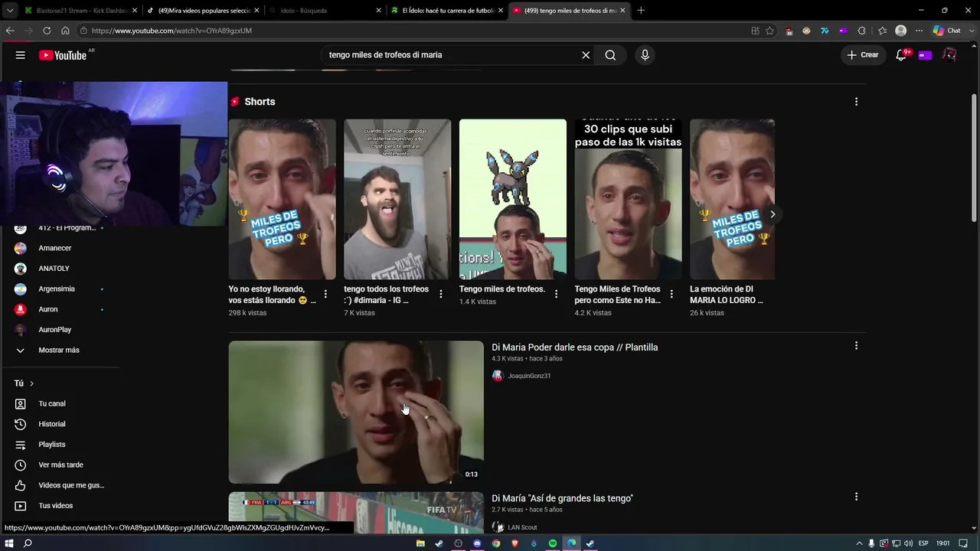
Task: Play the Di Maria 0:13 video thumbnail
Action: tap(356, 412)
